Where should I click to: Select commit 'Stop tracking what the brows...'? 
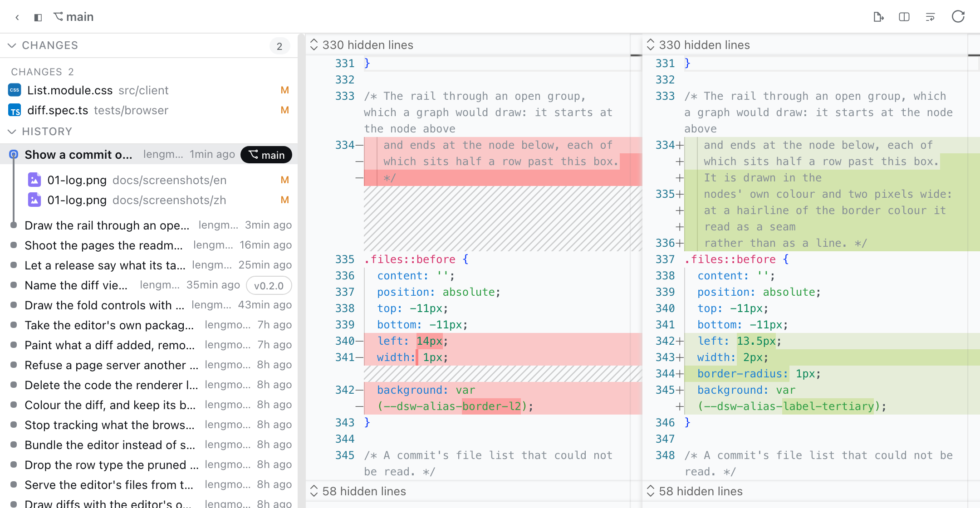[149, 425]
